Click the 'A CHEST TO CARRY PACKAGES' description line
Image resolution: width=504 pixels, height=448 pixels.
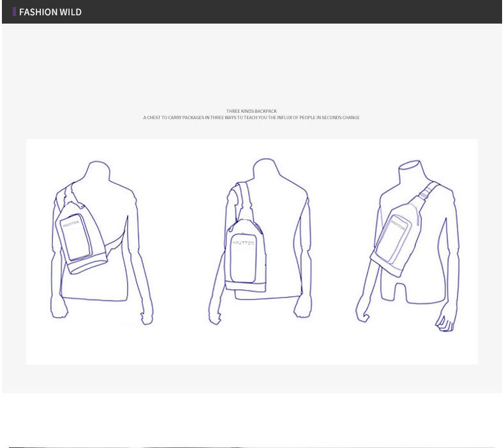251,117
